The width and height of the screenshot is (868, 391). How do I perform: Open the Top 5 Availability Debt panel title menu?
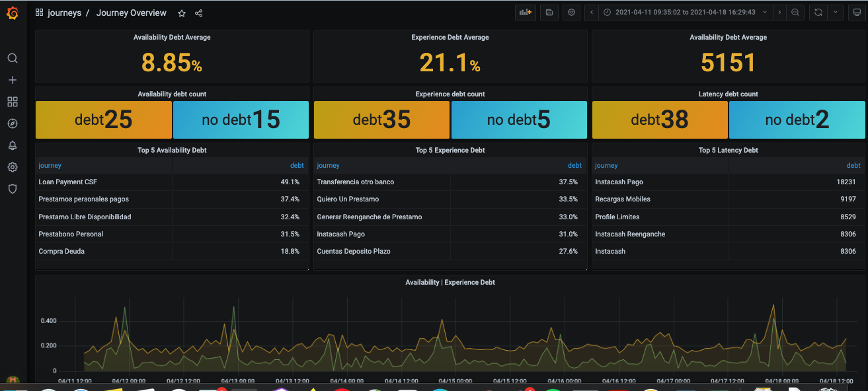(172, 151)
